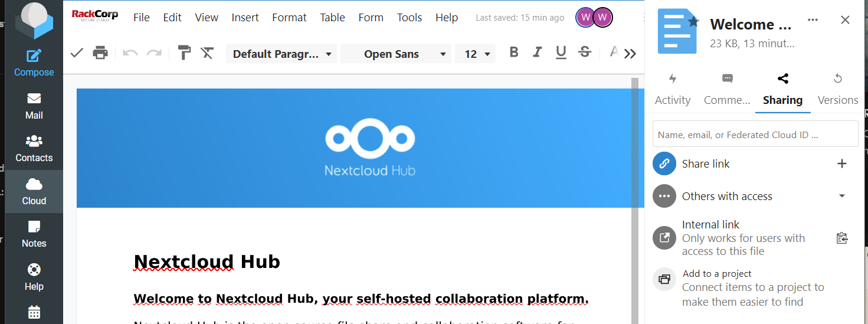Image resolution: width=868 pixels, height=324 pixels.
Task: Open the Table menu
Action: tap(332, 18)
